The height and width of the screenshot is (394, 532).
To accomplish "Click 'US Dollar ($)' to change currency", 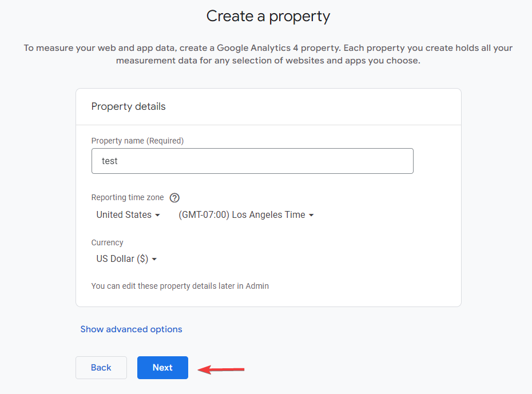I will tap(122, 258).
